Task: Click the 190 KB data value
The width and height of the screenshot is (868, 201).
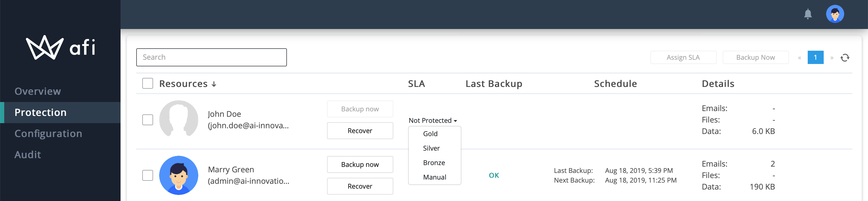Action: (762, 187)
